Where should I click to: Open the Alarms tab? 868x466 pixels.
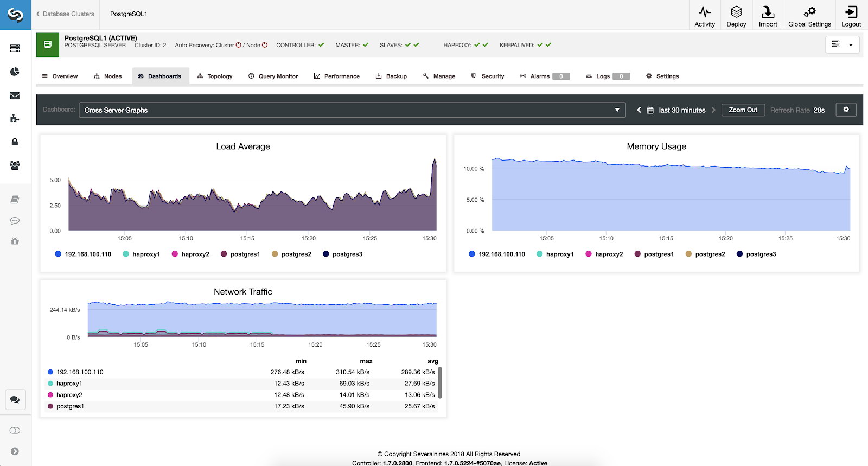click(x=545, y=76)
